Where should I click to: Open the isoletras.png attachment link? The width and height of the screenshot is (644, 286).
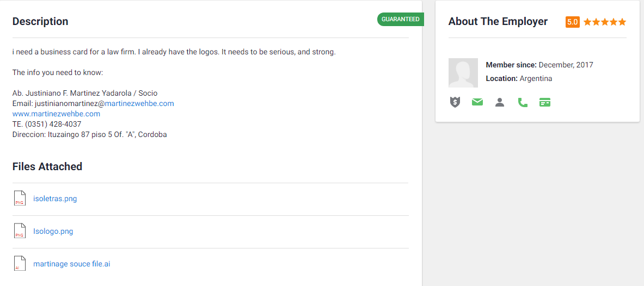point(55,199)
